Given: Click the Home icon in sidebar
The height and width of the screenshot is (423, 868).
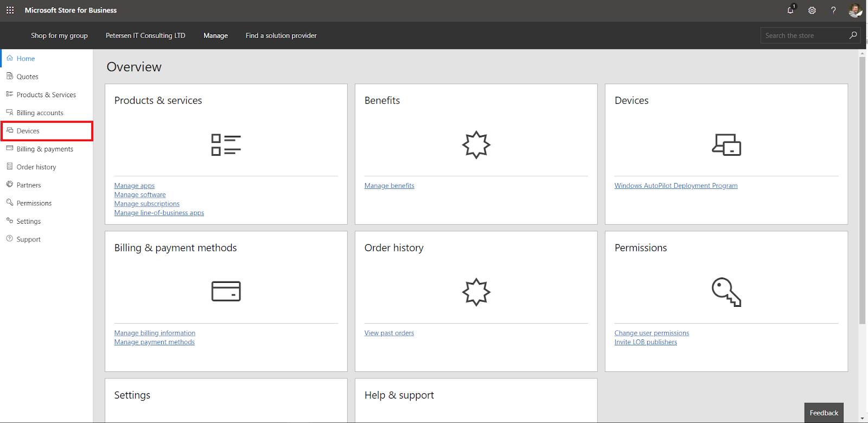Looking at the screenshot, I should click(10, 58).
